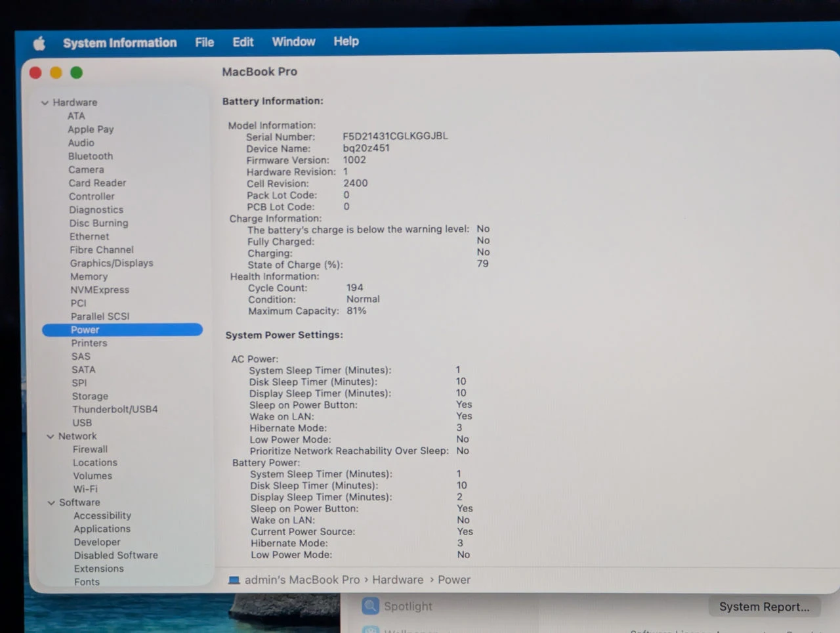
Task: Click the Cycle Count value 194
Action: (354, 288)
